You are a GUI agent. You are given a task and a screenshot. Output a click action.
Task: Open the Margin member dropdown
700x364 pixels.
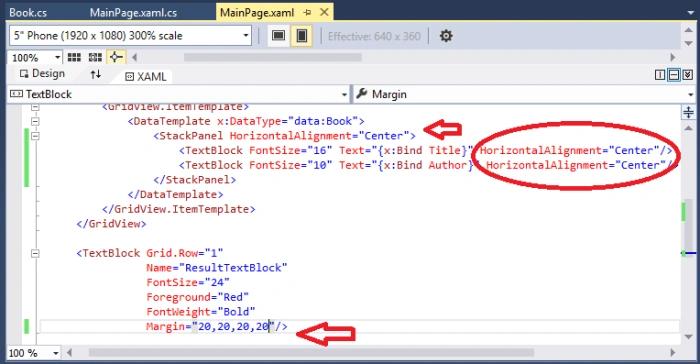[524, 94]
